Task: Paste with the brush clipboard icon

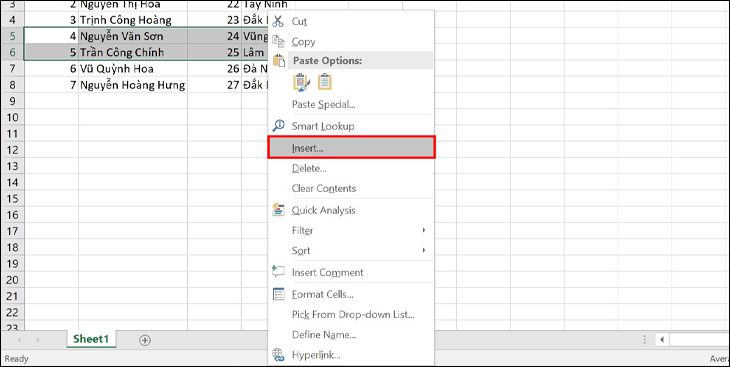Action: [301, 82]
